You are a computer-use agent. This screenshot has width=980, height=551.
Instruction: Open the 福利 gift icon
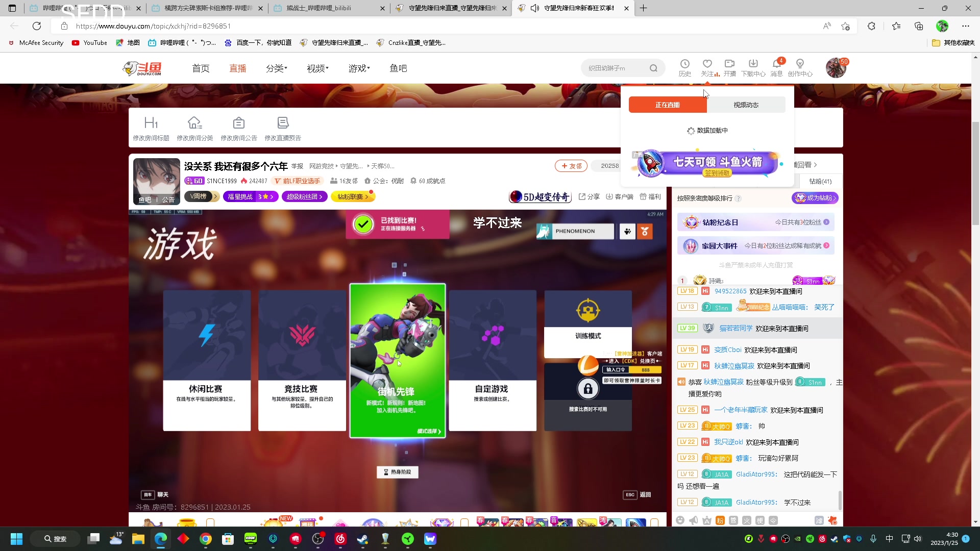[x=650, y=196]
